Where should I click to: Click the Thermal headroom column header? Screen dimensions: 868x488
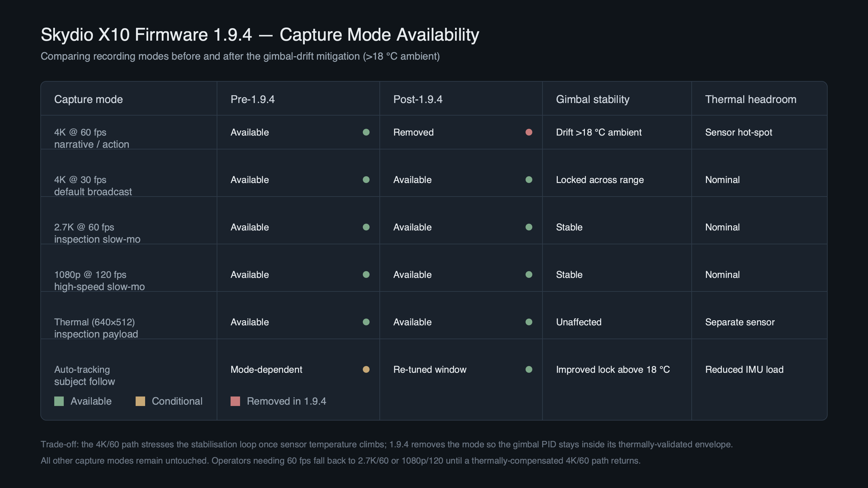click(750, 99)
